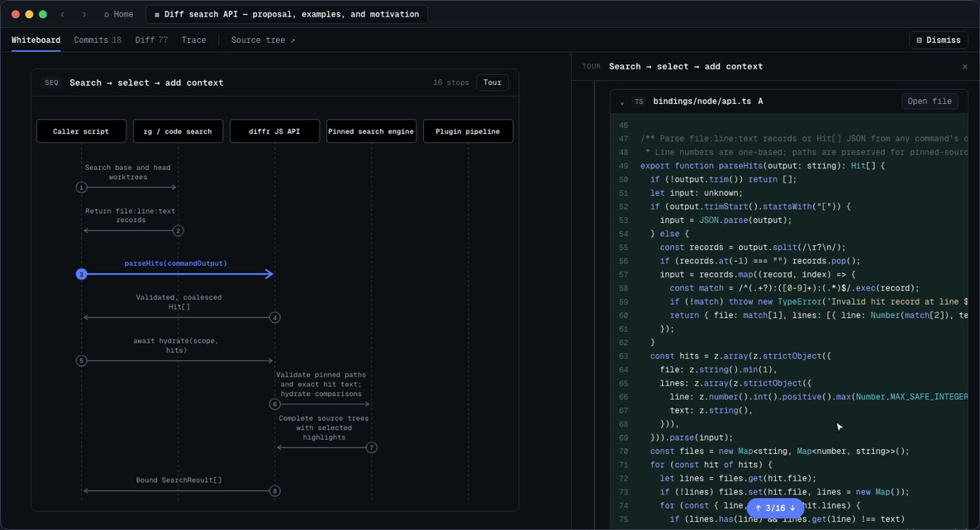This screenshot has height=530, width=980.
Task: Click line number 49 in the code gutter
Action: point(623,166)
